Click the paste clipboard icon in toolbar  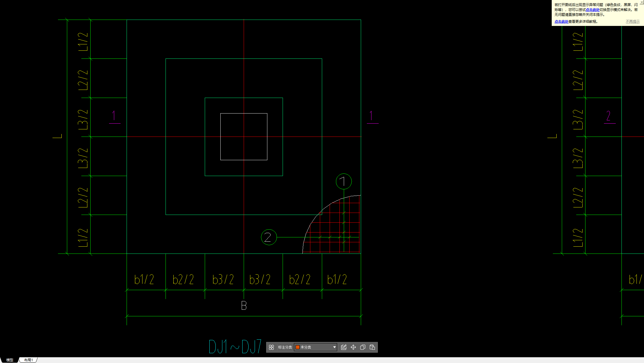coord(372,347)
